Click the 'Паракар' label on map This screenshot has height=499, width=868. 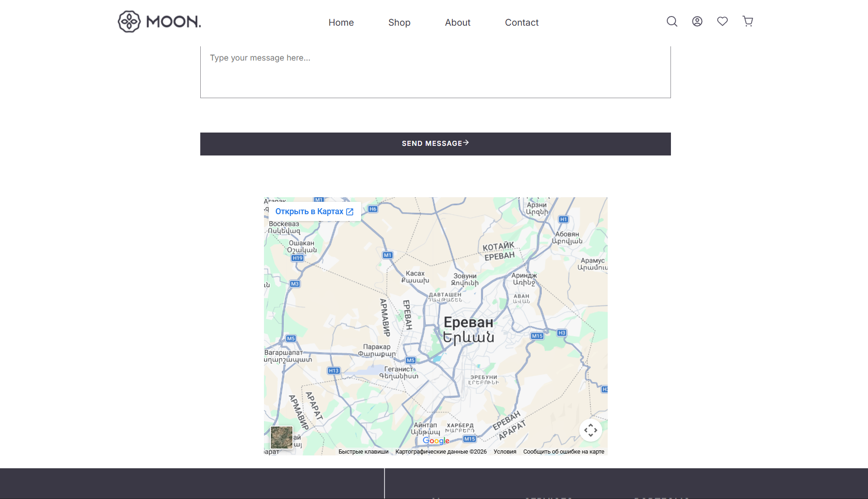coord(377,347)
